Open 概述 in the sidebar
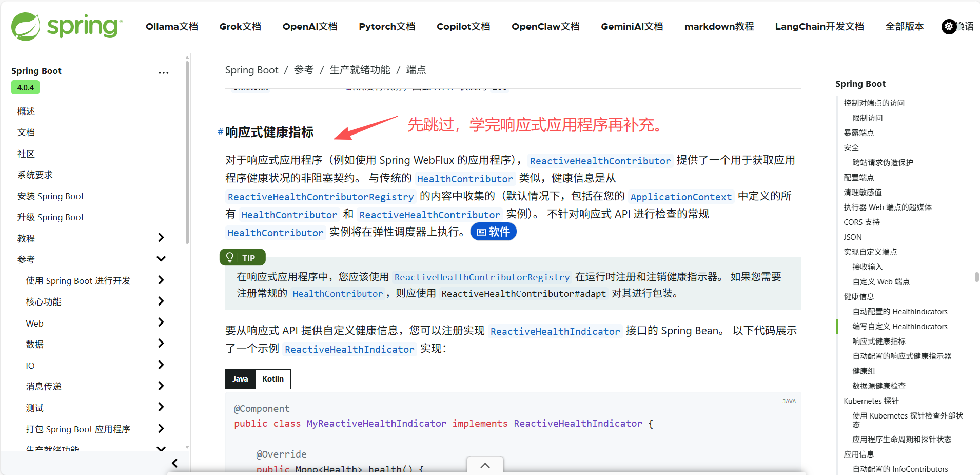This screenshot has width=980, height=475. click(26, 111)
